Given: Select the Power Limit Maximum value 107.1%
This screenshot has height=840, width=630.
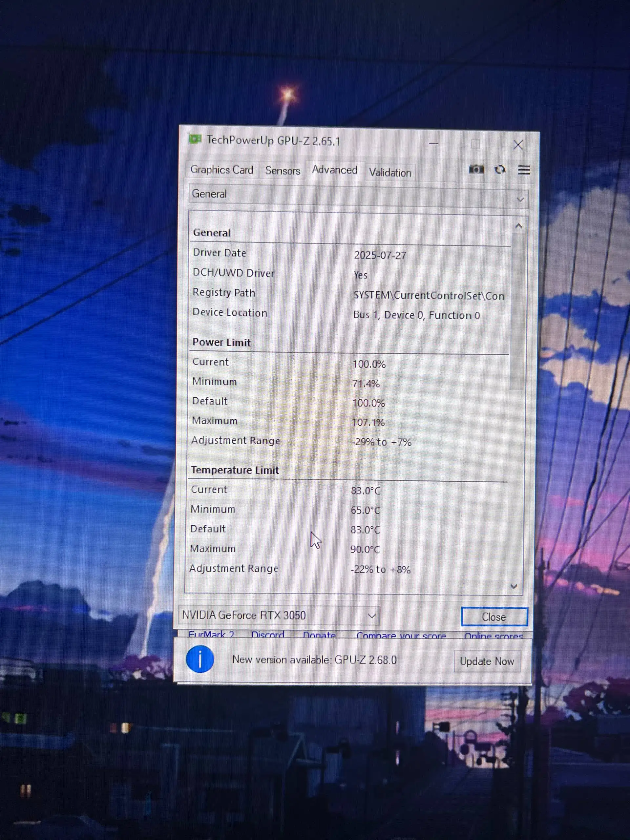Looking at the screenshot, I should (368, 422).
